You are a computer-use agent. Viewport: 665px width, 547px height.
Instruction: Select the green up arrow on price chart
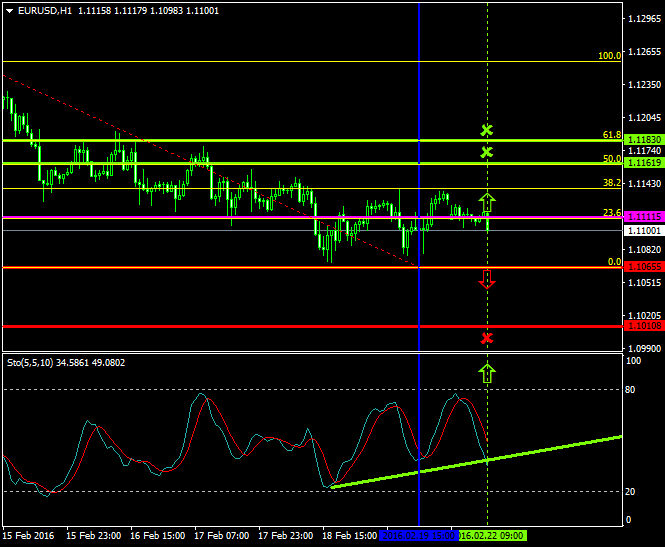click(x=487, y=203)
